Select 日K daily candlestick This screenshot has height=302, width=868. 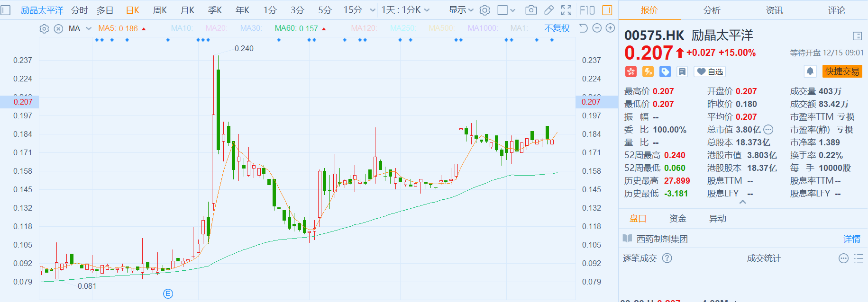click(x=133, y=10)
